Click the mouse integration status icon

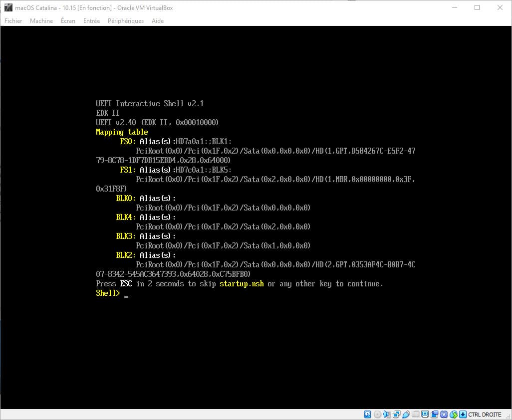point(454,415)
